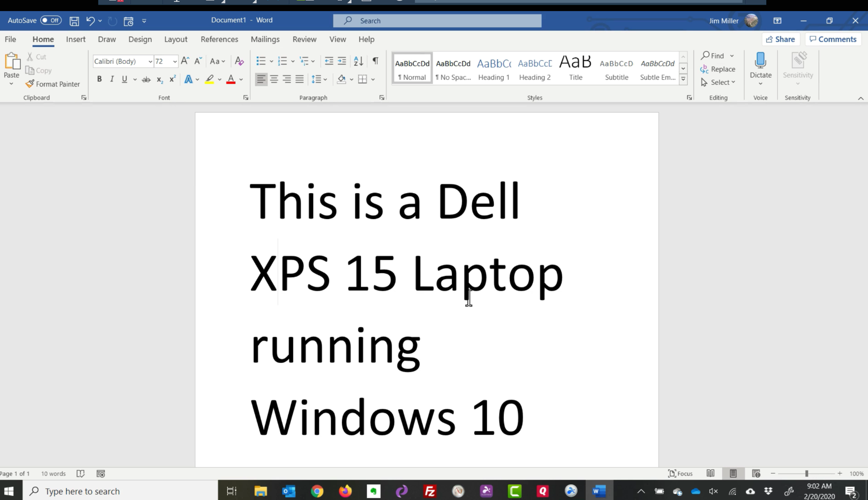Viewport: 868px width, 500px height.
Task: Click the Sort A-Z icon
Action: click(x=358, y=61)
